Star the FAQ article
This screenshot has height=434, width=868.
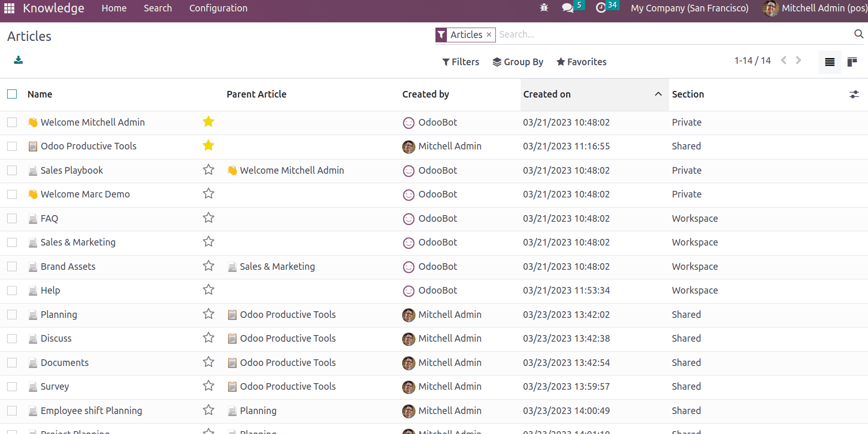(x=208, y=218)
